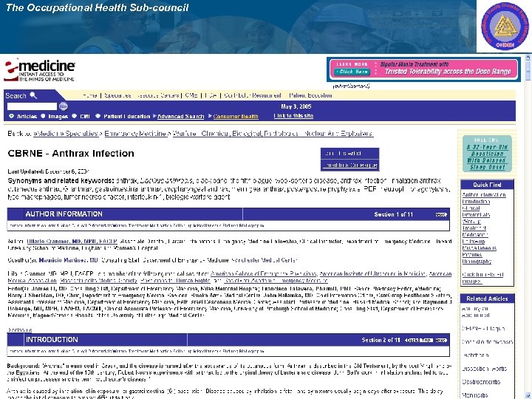Open the CME menu item

(x=191, y=95)
